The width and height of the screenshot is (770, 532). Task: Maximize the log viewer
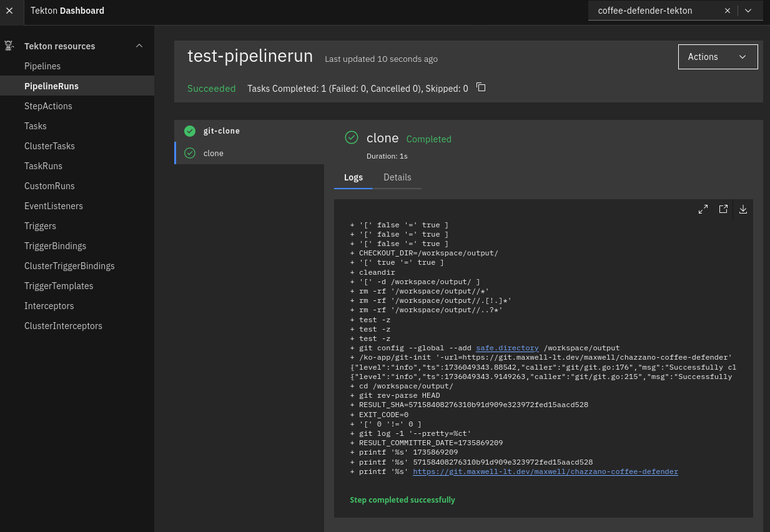pos(703,209)
